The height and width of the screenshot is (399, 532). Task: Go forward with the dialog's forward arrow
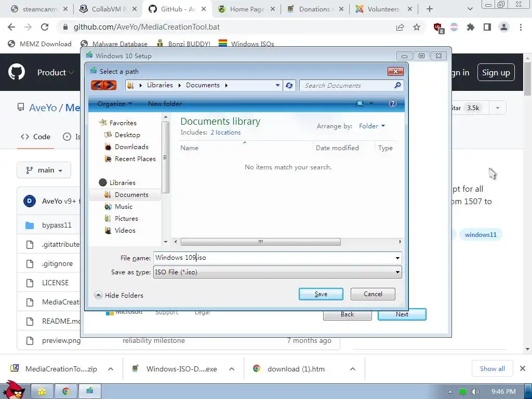[x=110, y=85]
